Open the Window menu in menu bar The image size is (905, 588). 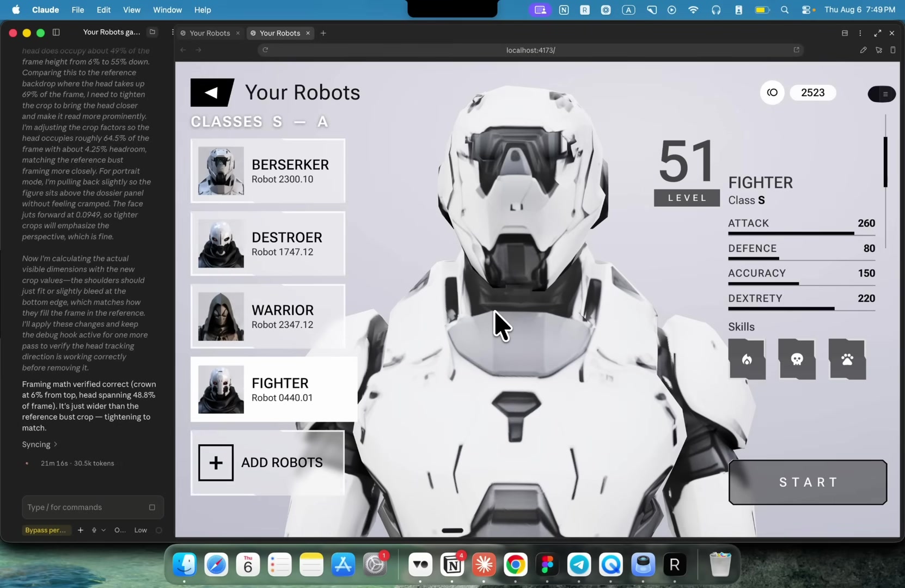(167, 10)
